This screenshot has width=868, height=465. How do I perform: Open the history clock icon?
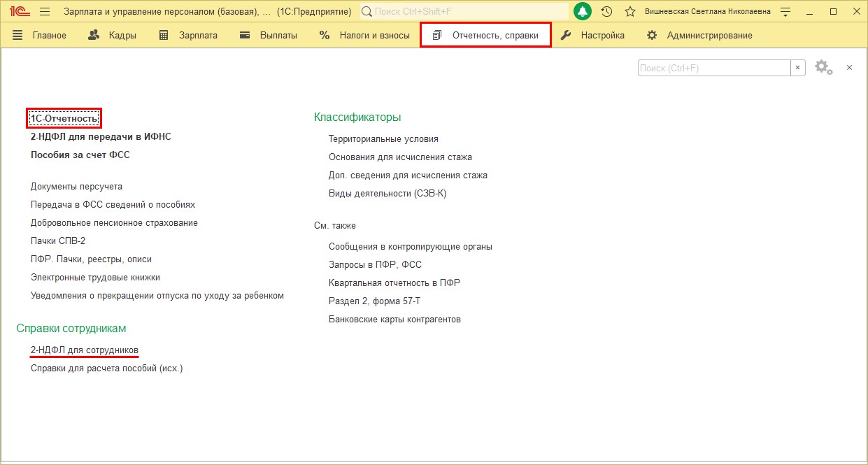pos(606,12)
